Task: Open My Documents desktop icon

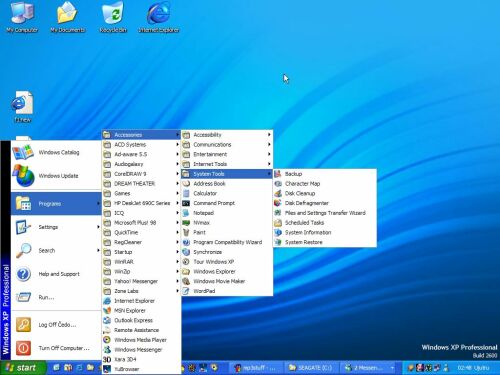Action: pyautogui.click(x=68, y=17)
